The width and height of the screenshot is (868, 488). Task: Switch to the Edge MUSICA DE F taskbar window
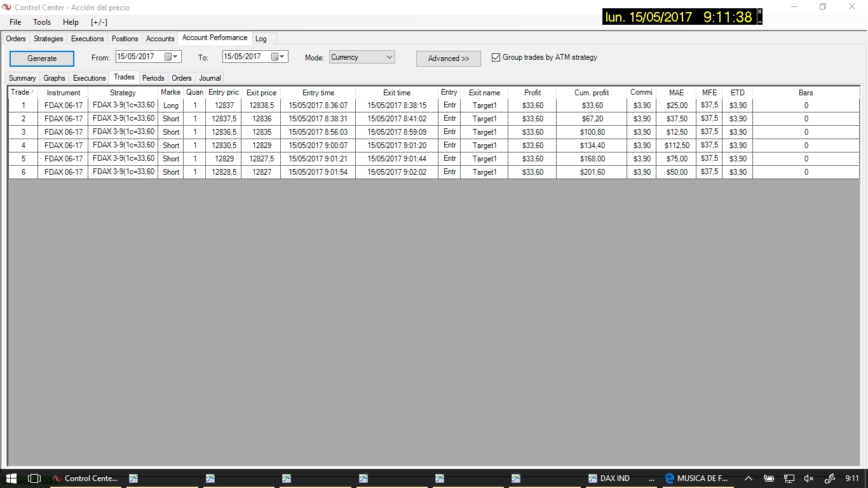tap(696, 478)
